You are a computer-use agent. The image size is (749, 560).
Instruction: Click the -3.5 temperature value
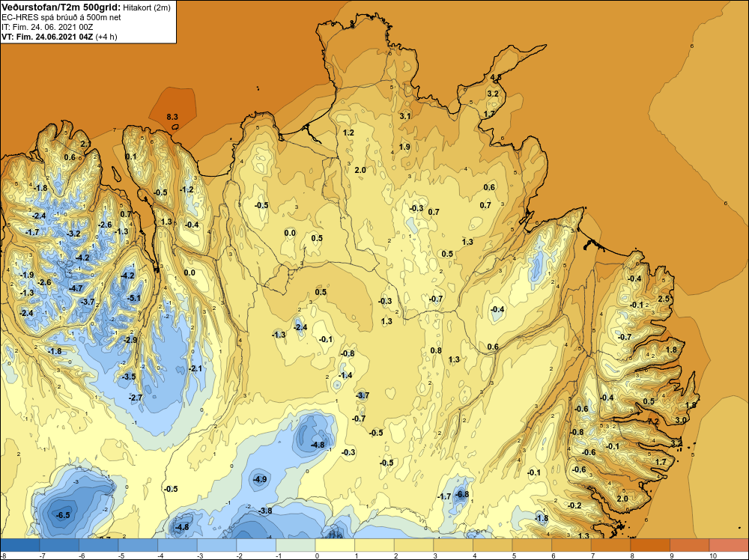point(129,377)
